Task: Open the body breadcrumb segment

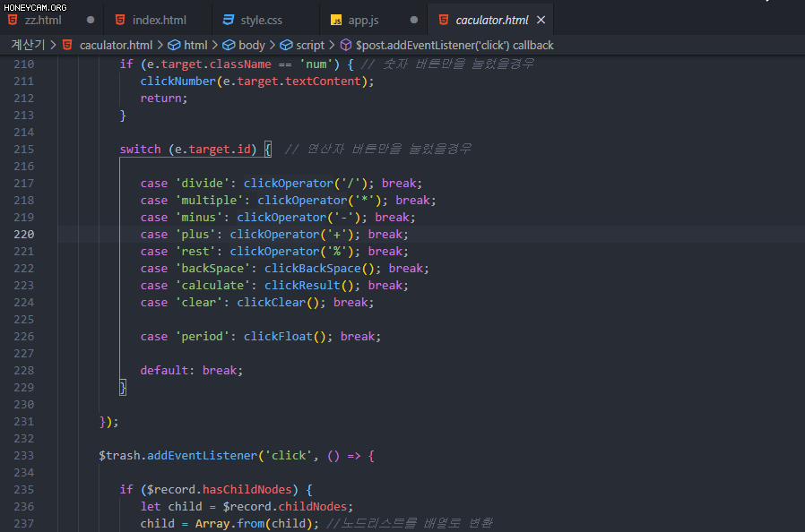Action: click(252, 45)
